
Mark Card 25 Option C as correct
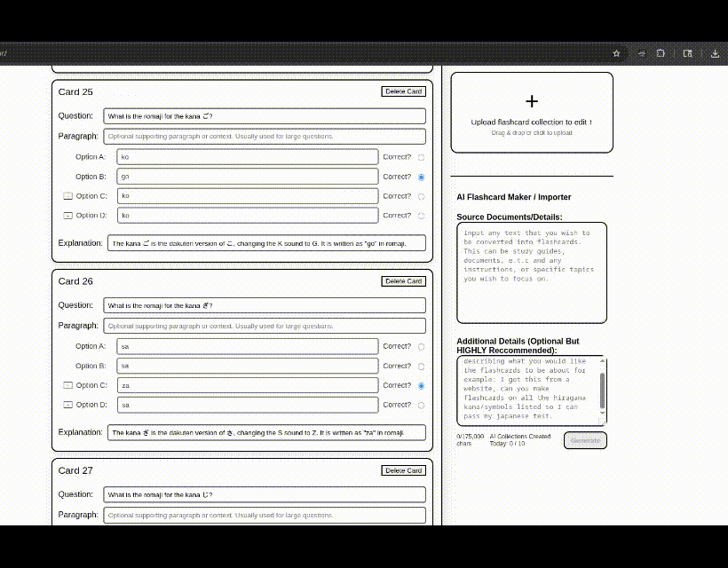click(x=421, y=196)
